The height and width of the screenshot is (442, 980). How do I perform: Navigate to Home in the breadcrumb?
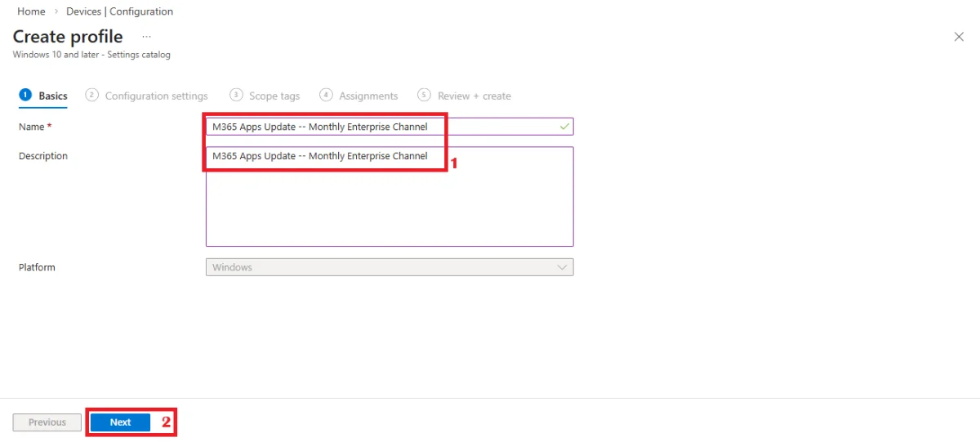coord(31,11)
